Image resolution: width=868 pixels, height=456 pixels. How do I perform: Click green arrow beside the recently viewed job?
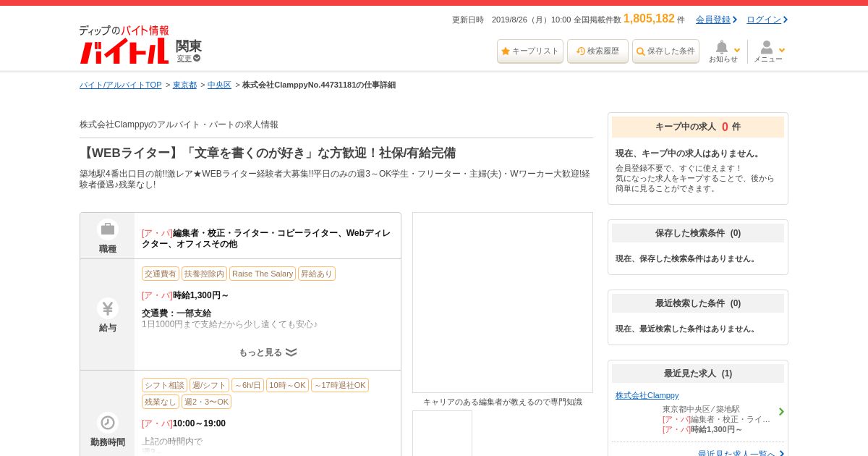click(781, 412)
